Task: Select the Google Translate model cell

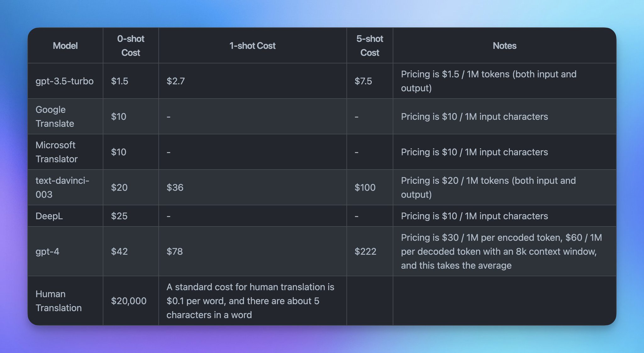Action: 55,117
